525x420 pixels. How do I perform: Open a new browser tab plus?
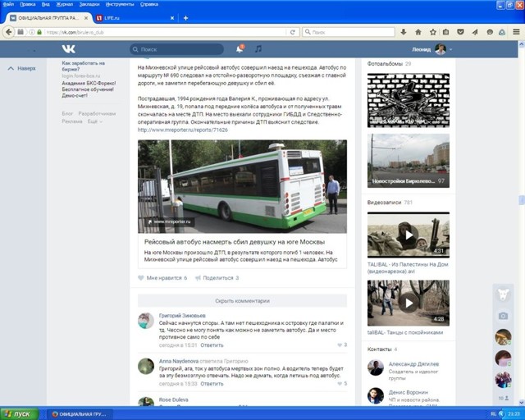(x=185, y=18)
